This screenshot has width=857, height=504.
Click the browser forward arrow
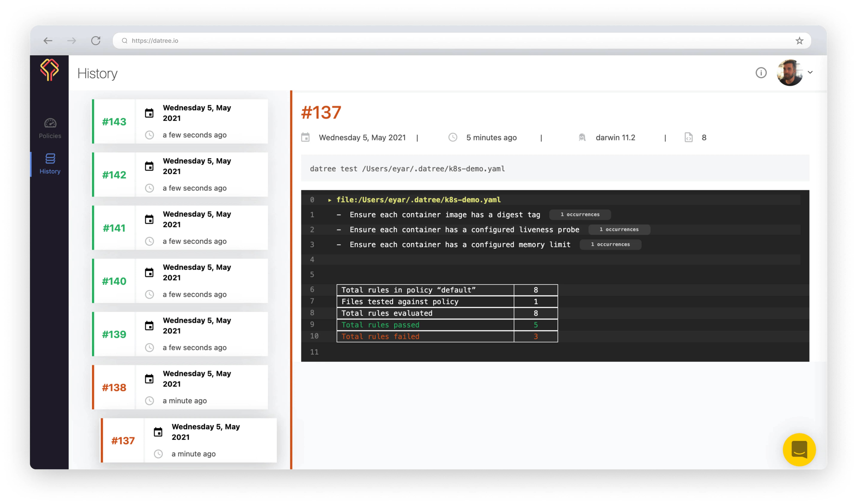[x=72, y=41]
